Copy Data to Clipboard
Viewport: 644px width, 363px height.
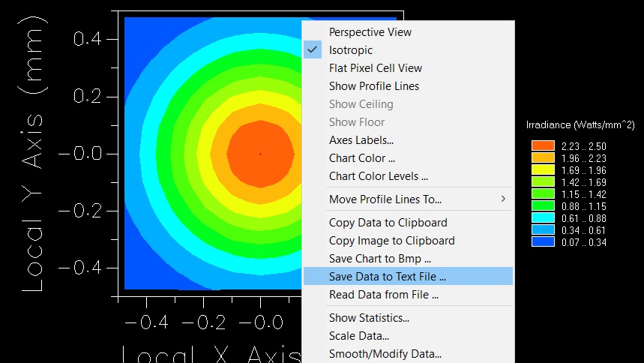point(408,223)
